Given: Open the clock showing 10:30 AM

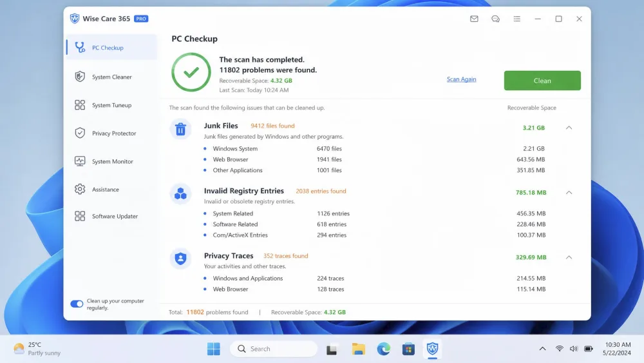Looking at the screenshot, I should click(x=616, y=349).
